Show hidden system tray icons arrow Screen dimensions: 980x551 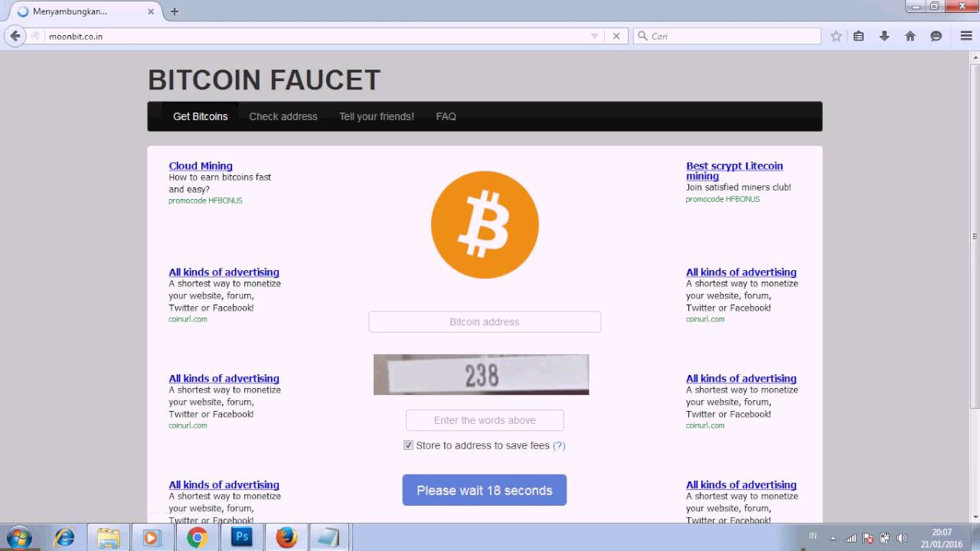pos(833,538)
